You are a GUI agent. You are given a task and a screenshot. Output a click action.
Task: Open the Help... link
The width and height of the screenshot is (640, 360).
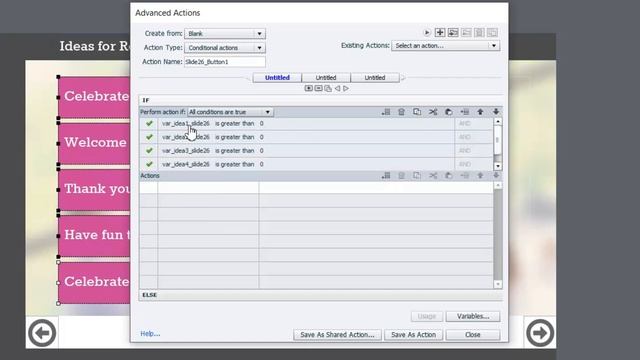click(150, 334)
